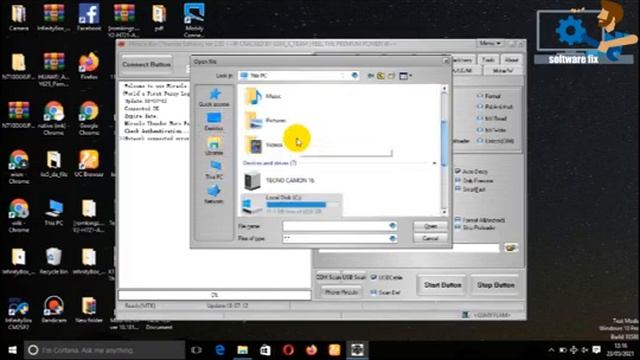Select the Camera folder on the desktop

tap(19, 18)
